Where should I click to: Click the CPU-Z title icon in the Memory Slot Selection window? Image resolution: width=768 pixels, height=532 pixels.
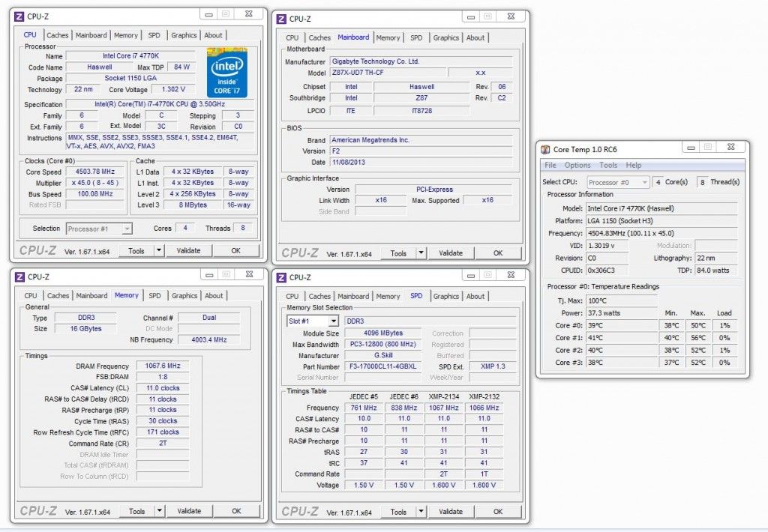[281, 277]
